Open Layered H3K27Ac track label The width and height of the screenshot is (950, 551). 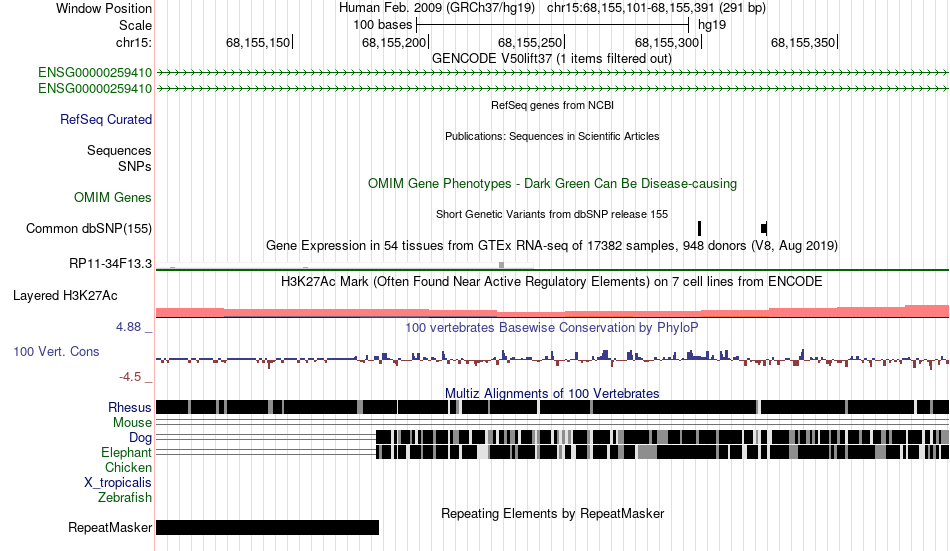65,296
